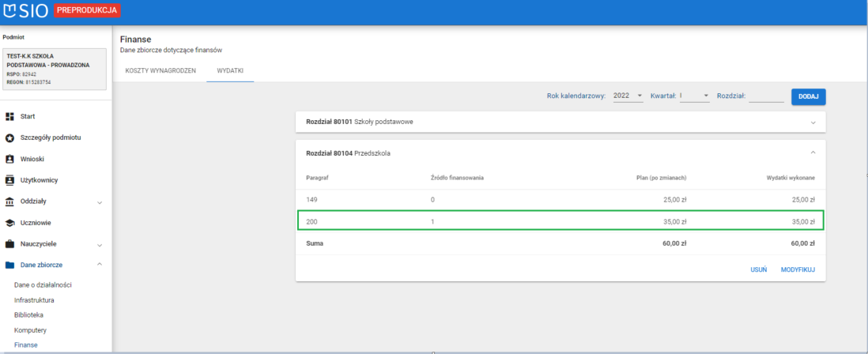Click the Modyfikuj button

[798, 269]
